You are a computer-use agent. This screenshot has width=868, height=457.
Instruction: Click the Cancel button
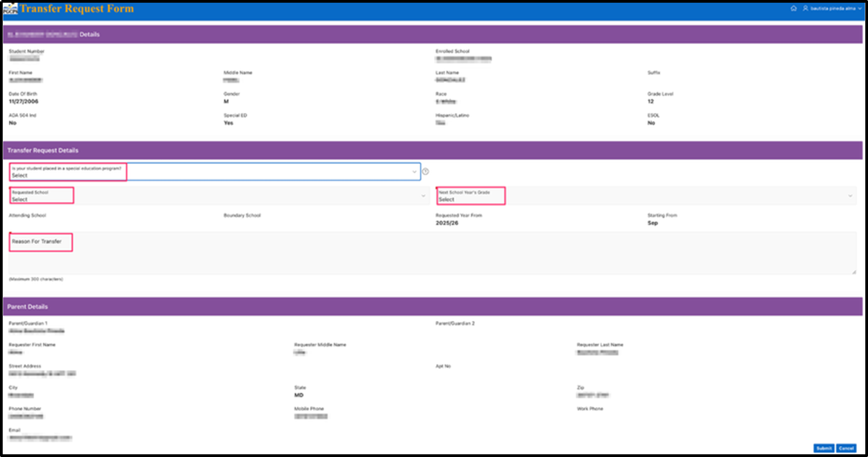click(847, 448)
